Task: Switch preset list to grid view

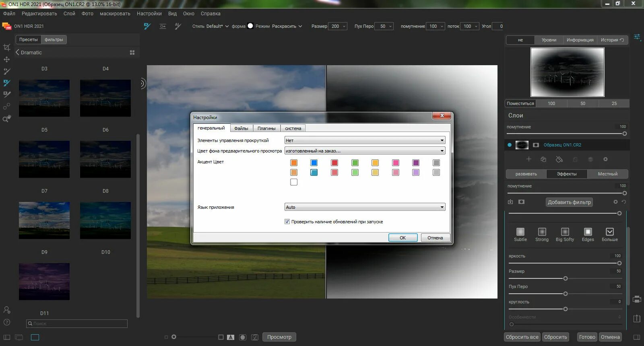Action: pyautogui.click(x=132, y=53)
